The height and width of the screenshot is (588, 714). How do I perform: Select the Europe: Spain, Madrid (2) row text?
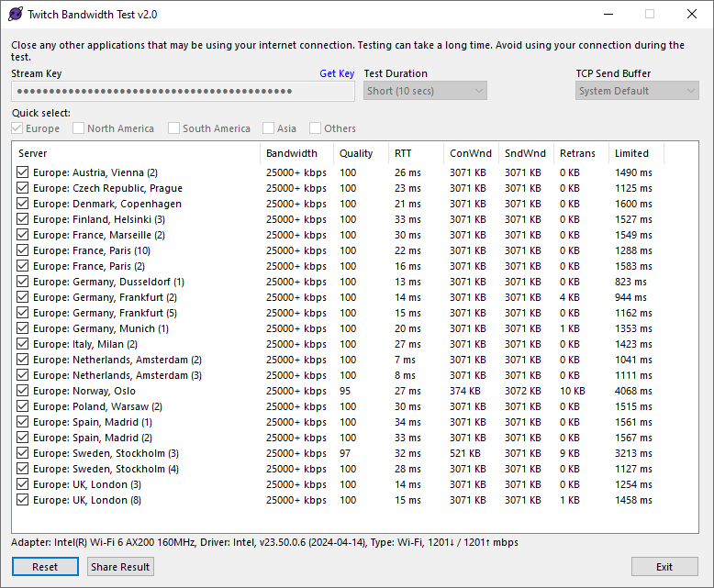(x=93, y=438)
